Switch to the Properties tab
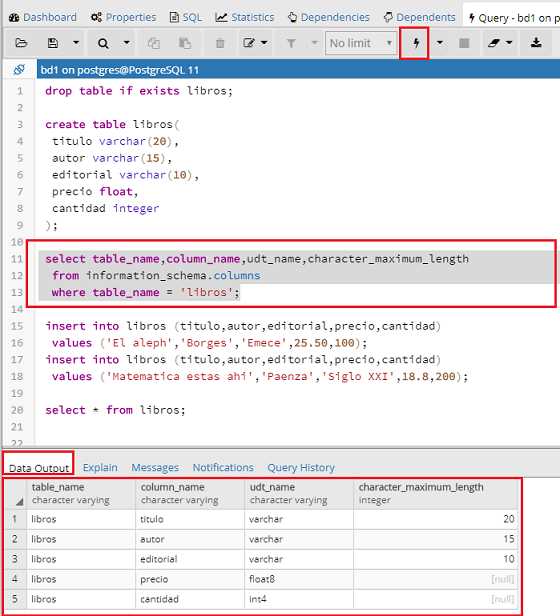Image resolution: width=560 pixels, height=616 pixels. (x=123, y=17)
